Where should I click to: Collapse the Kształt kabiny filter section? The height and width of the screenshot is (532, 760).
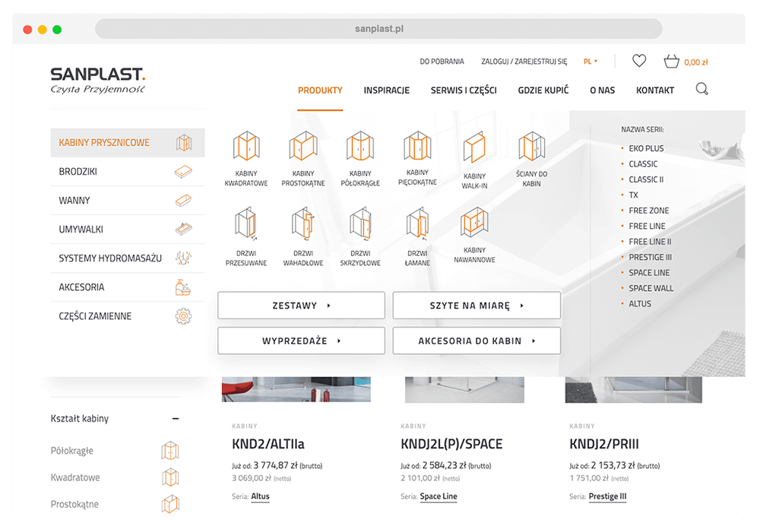[x=176, y=419]
